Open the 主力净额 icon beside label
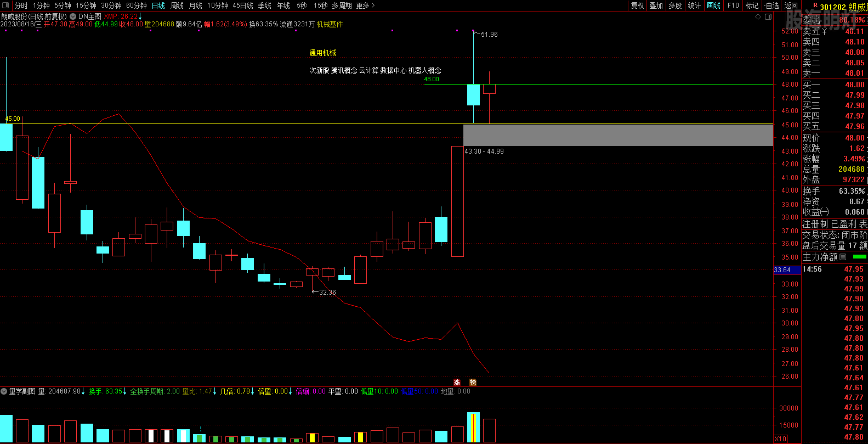The image size is (868, 444). pyautogui.click(x=843, y=257)
